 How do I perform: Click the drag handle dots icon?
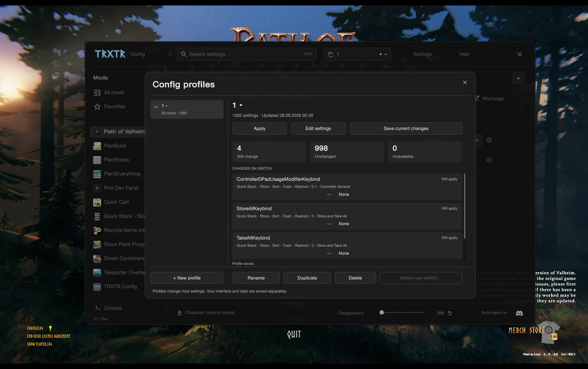click(170, 54)
